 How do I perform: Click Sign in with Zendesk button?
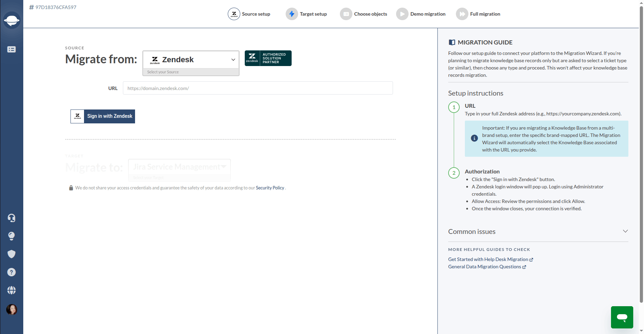point(103,116)
